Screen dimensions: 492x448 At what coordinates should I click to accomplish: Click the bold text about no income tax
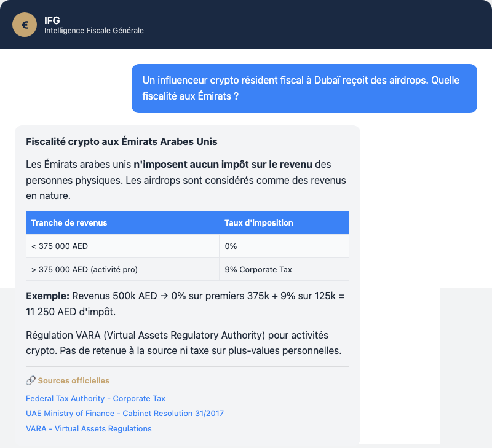223,165
